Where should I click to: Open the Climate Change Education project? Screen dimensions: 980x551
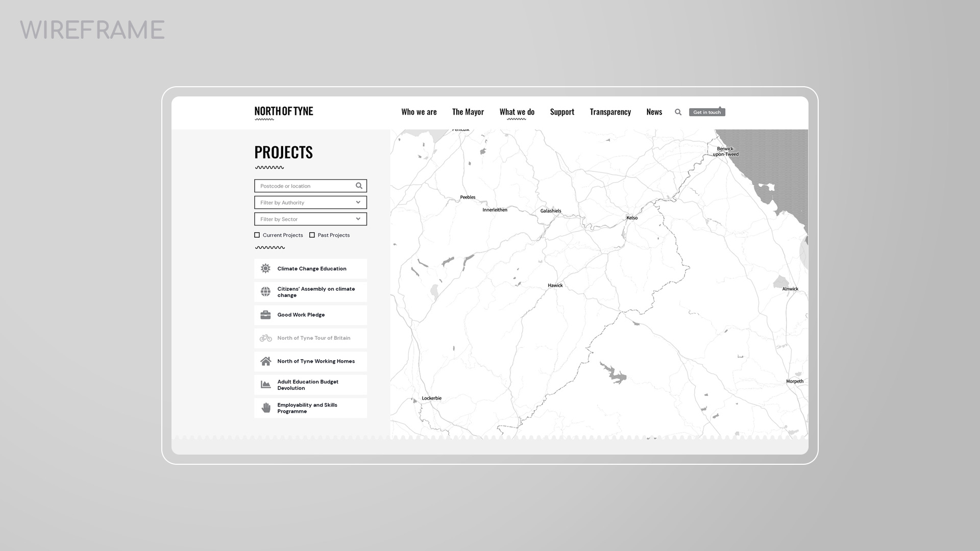[310, 268]
